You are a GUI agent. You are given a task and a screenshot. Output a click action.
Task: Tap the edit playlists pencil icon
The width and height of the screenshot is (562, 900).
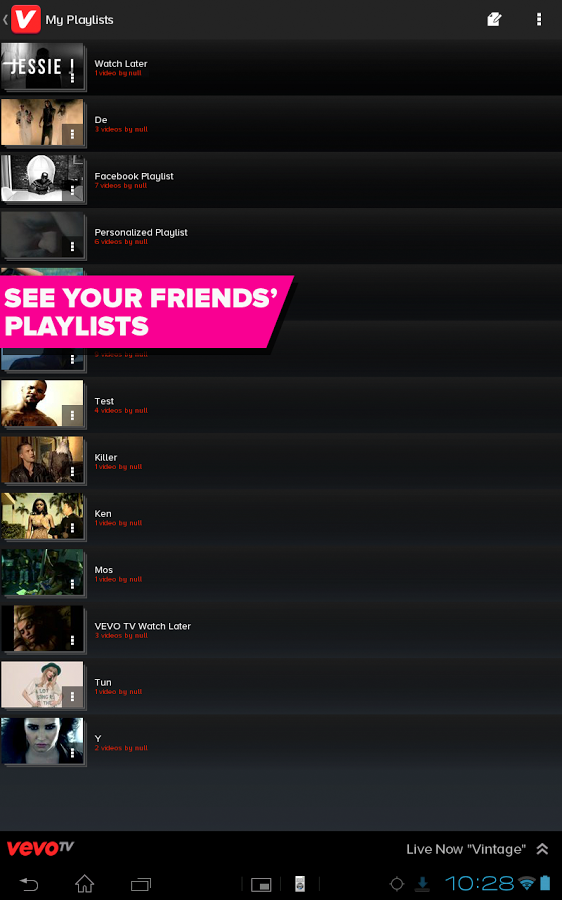[494, 20]
